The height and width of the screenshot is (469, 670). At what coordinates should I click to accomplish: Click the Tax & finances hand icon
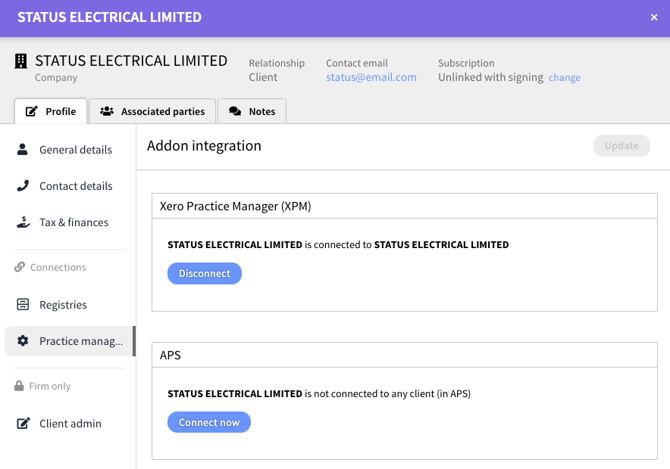pos(23,222)
